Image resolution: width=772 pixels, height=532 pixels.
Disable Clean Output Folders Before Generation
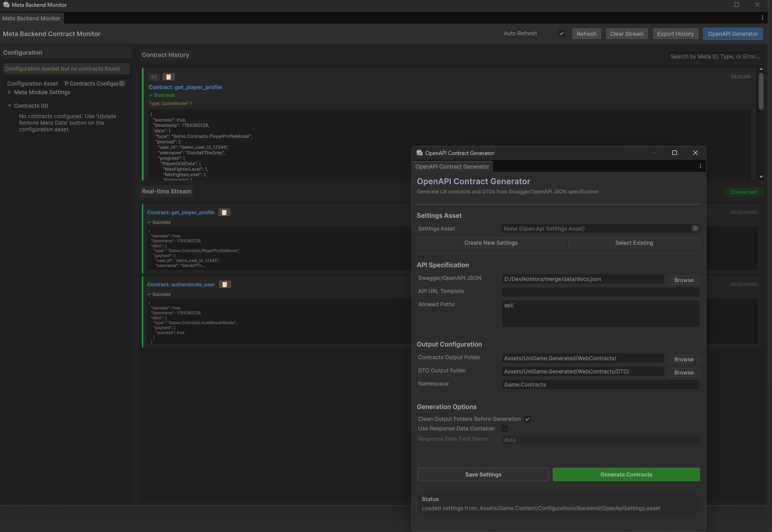pos(527,419)
